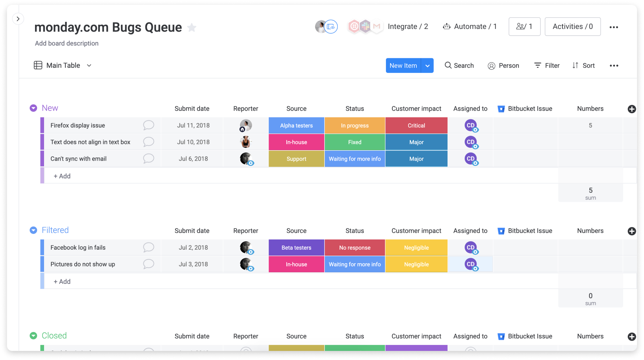Screen dimensions: 644x360
Task: Open the board subscribers / 1 button
Action: pyautogui.click(x=524, y=27)
